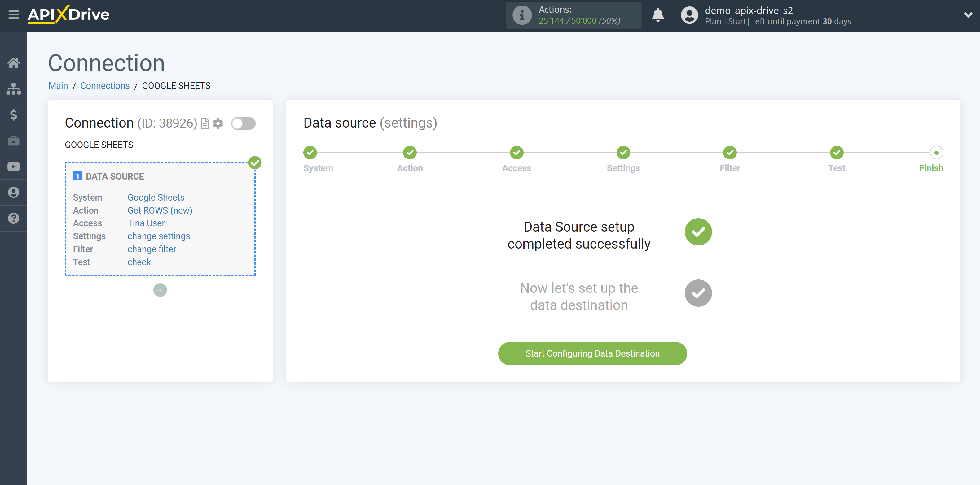Screen dimensions: 980x485
Task: Click Start Configuring Data Destination button
Action: (592, 353)
